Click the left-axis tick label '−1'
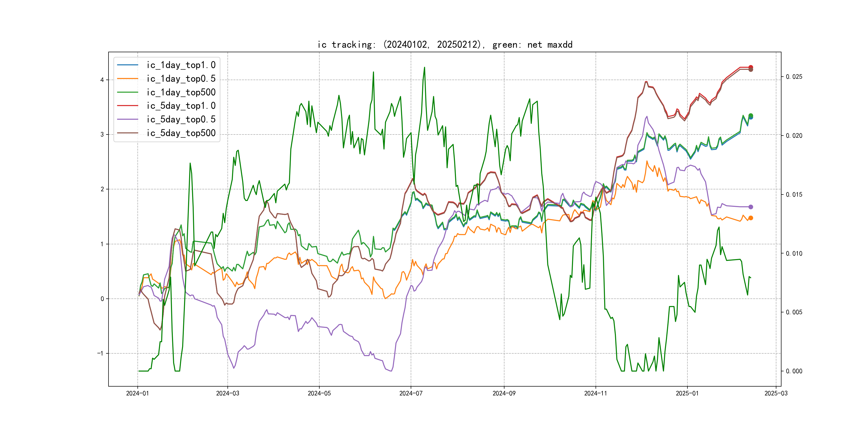868x434 pixels. (100, 353)
